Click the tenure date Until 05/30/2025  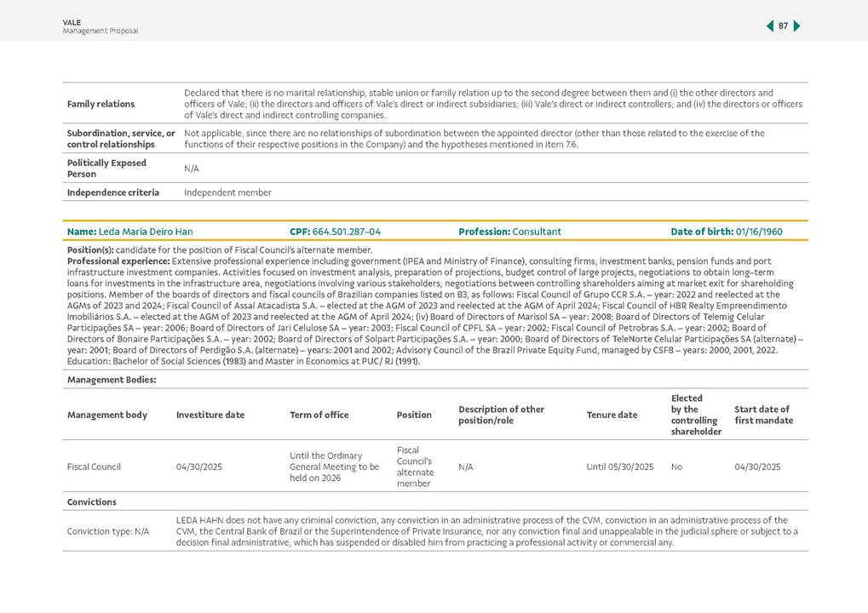619,467
